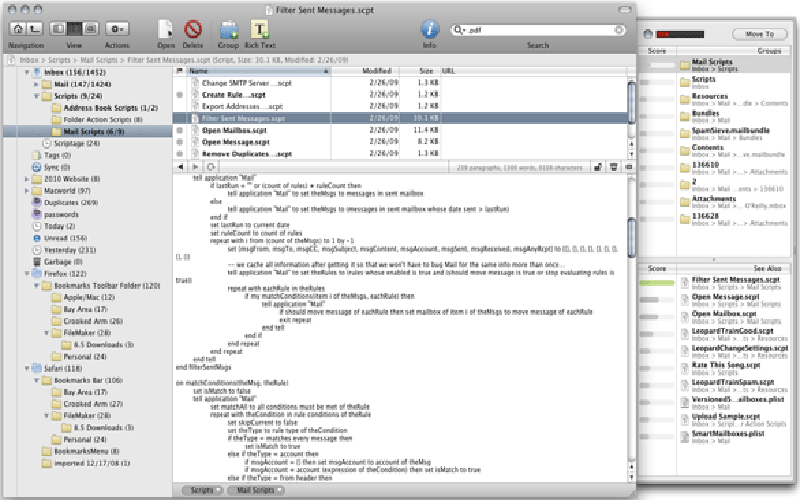Image resolution: width=800 pixels, height=500 pixels.
Task: Click the middle icon beside word count
Action: [613, 167]
